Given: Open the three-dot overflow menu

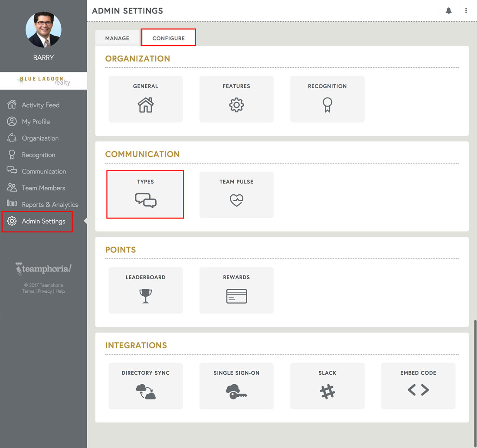Looking at the screenshot, I should click(466, 10).
